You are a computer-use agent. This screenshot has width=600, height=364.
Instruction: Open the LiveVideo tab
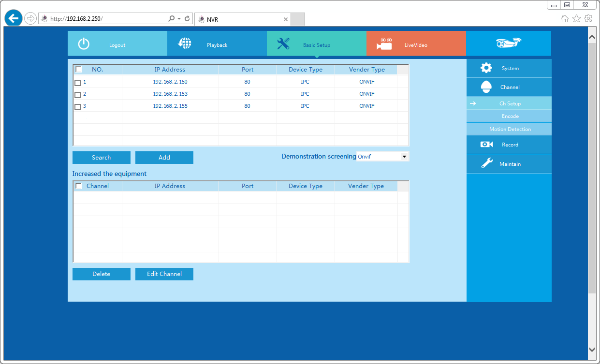pyautogui.click(x=416, y=44)
